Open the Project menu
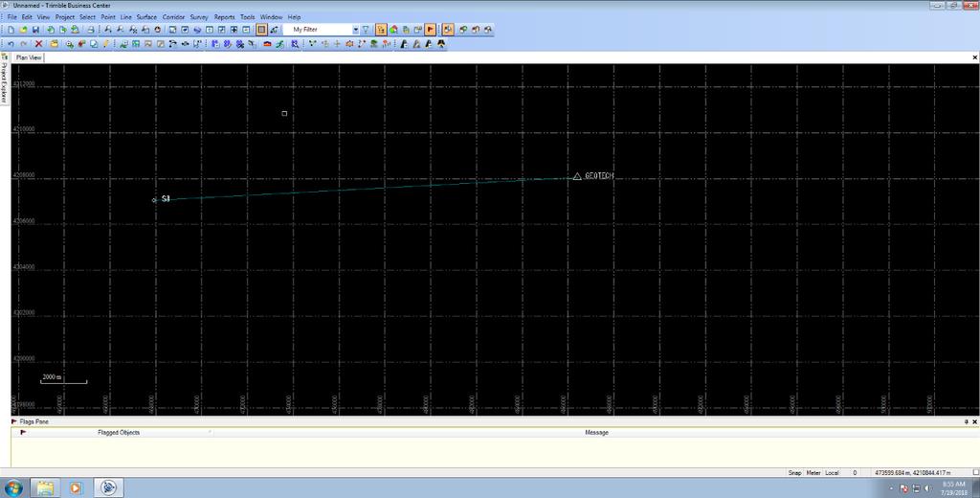Viewport: 980px width, 498px height. coord(64,17)
